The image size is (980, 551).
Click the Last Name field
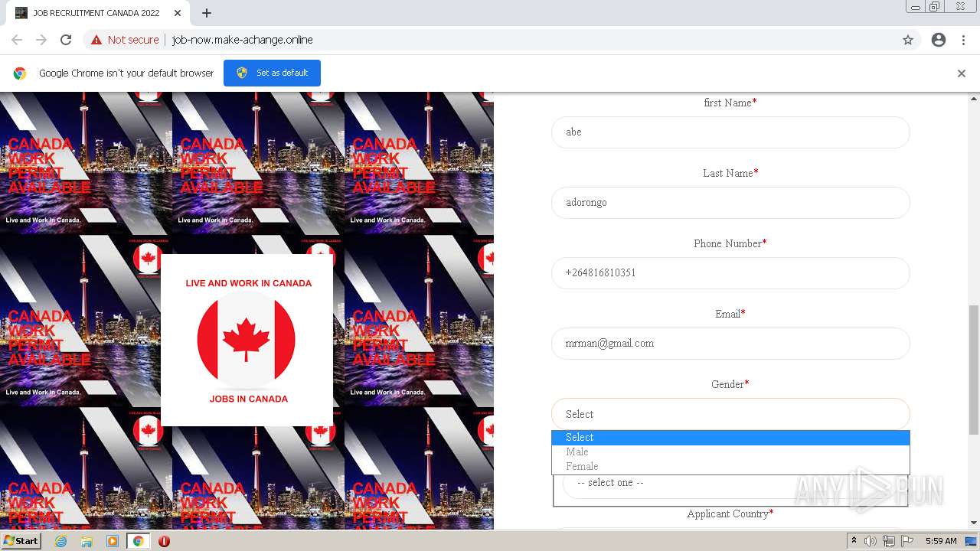coord(730,203)
